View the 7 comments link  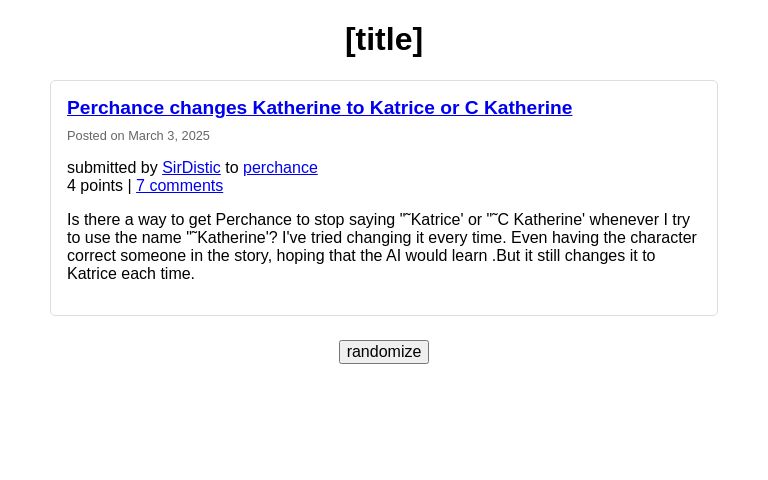click(179, 185)
